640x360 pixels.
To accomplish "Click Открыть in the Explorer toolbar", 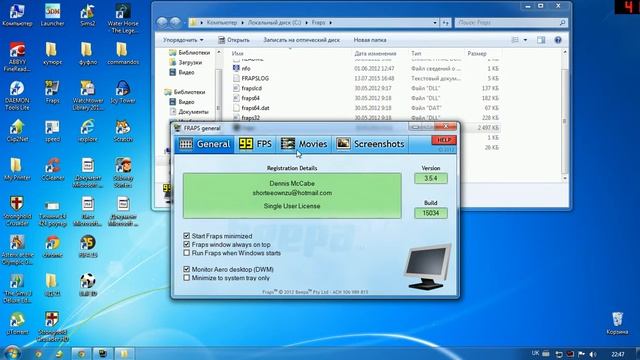I will coord(234,40).
